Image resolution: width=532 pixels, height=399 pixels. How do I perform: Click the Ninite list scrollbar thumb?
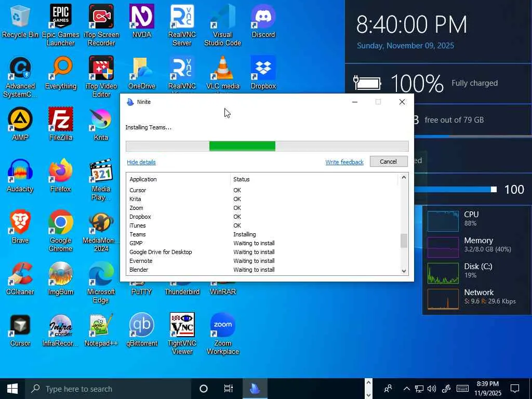click(404, 241)
